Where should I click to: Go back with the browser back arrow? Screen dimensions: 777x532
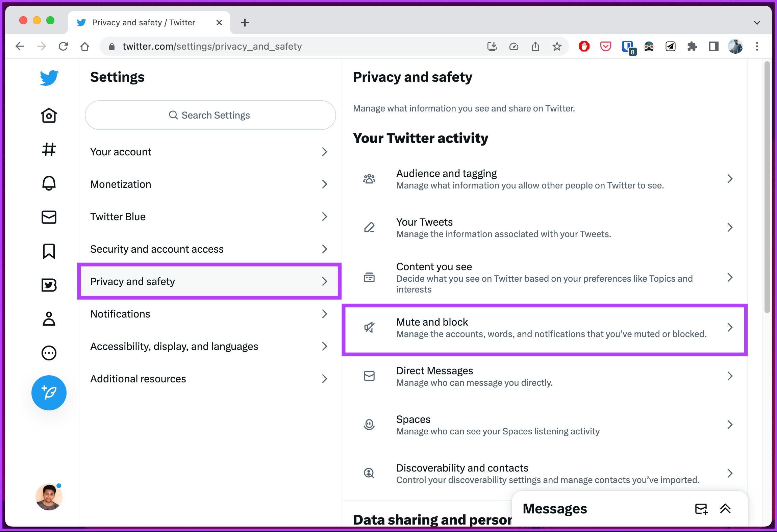click(x=20, y=46)
